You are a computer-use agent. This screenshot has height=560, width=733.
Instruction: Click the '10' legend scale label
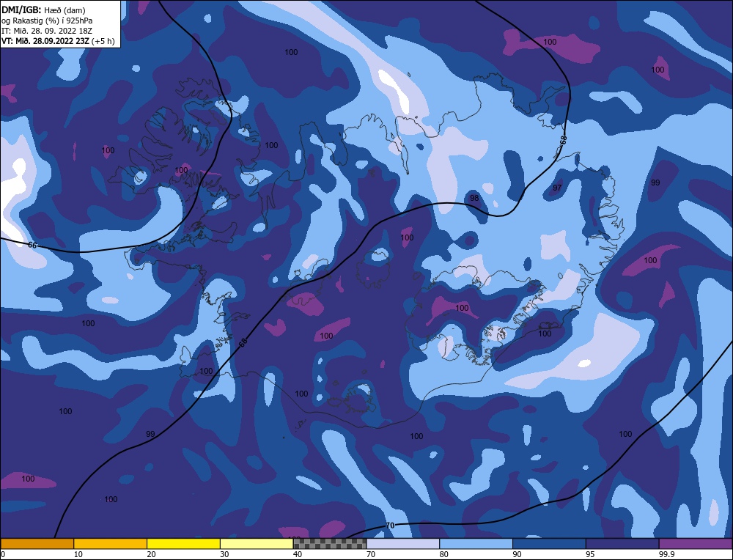coord(78,554)
